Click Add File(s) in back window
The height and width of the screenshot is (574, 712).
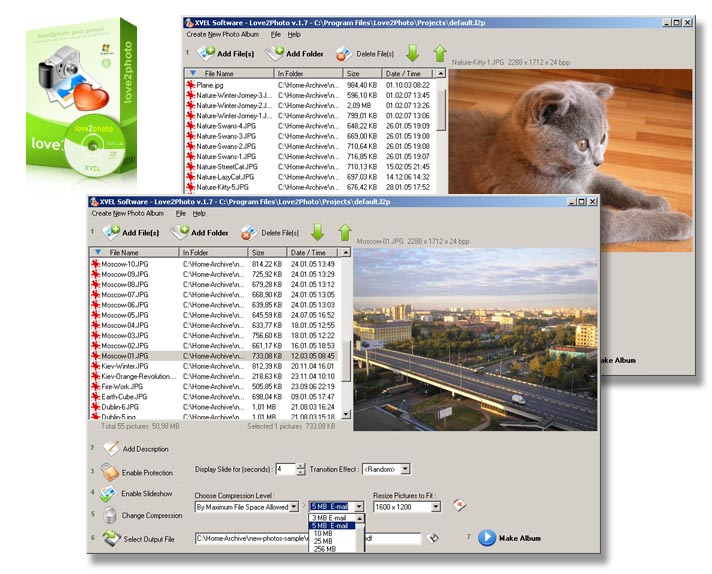click(x=226, y=54)
